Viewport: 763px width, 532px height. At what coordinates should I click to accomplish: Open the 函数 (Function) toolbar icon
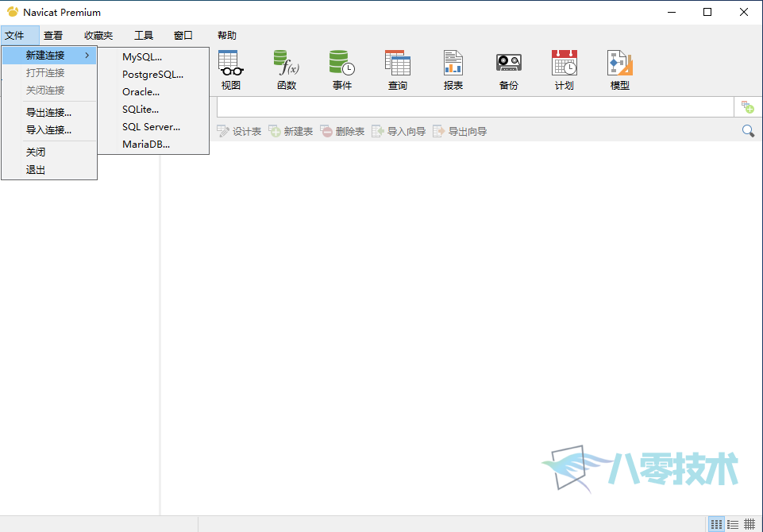pyautogui.click(x=287, y=70)
